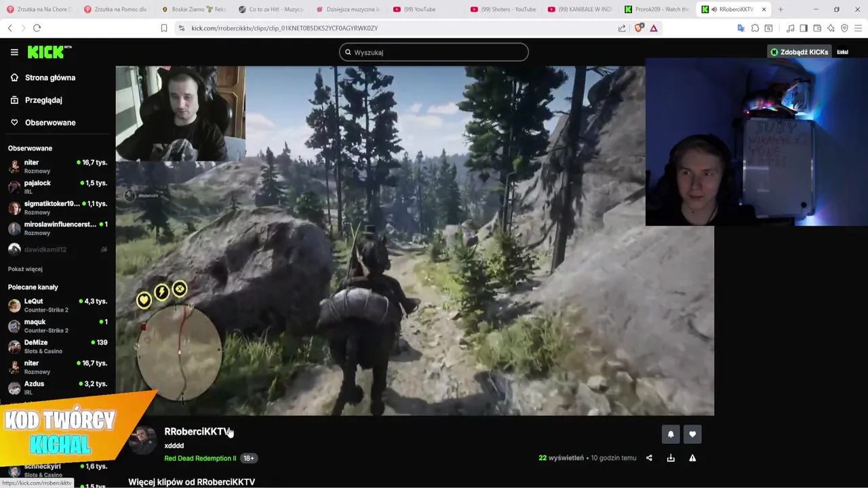868x488 pixels.
Task: Switch to Boskie Ziarno tab
Action: coord(194,9)
